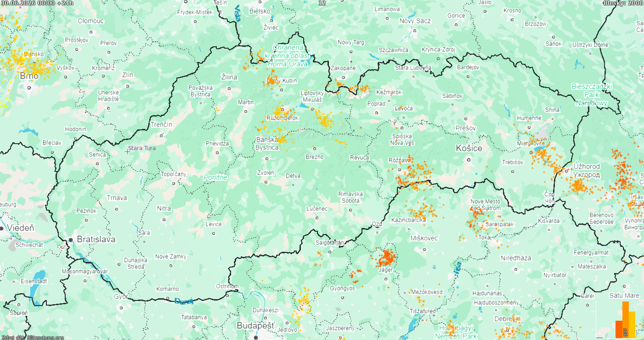Click the Trnava town label
The width and height of the screenshot is (644, 340).
(117, 198)
